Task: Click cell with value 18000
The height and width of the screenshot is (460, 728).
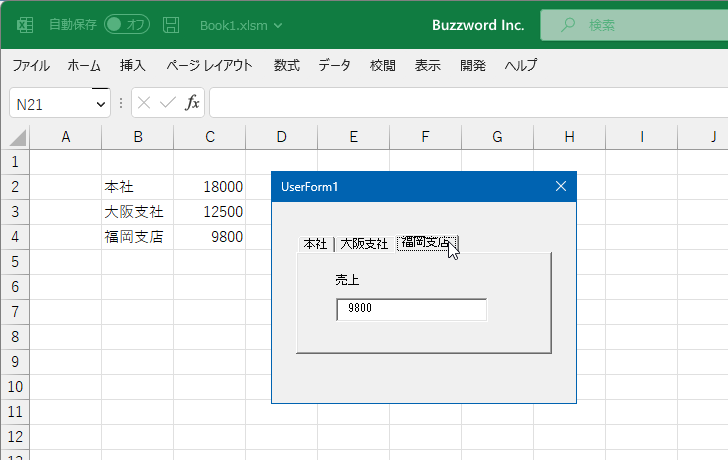Action: tap(210, 187)
